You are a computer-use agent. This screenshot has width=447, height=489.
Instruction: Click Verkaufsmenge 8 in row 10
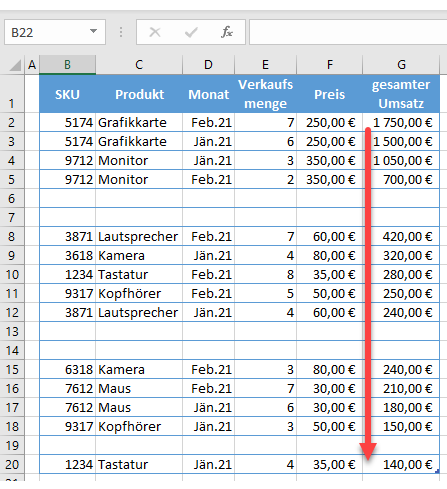[265, 274]
